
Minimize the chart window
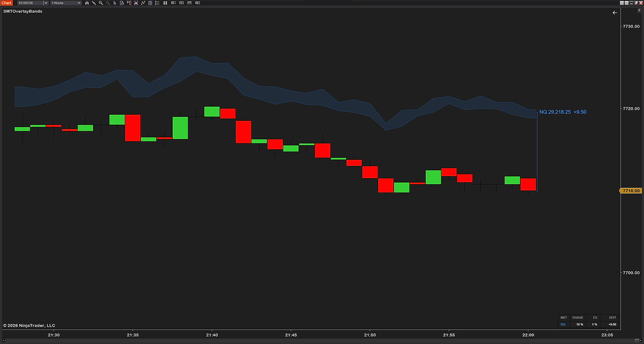tap(631, 3)
